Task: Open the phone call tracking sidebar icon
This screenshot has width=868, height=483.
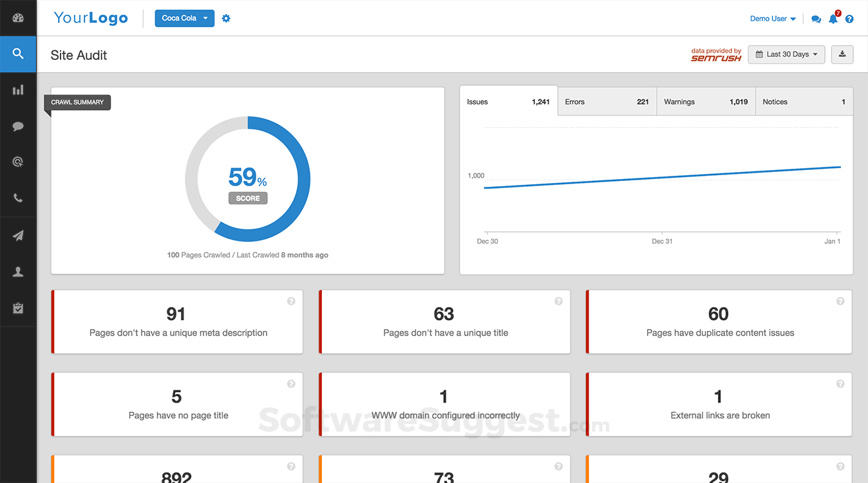Action: [x=18, y=198]
